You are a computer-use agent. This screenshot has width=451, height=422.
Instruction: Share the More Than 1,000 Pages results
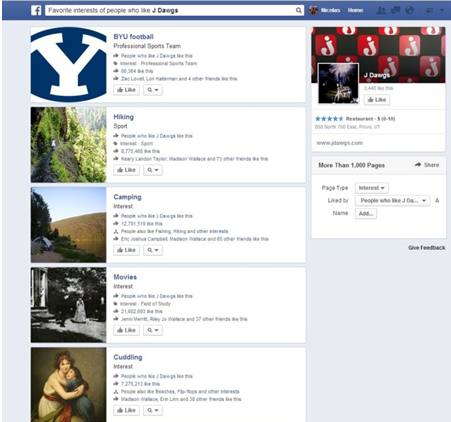point(427,165)
